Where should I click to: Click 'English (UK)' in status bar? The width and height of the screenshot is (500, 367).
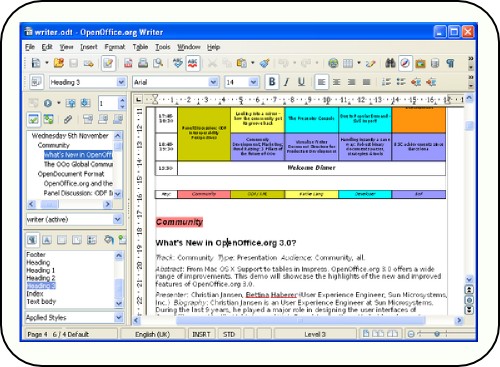(x=152, y=334)
